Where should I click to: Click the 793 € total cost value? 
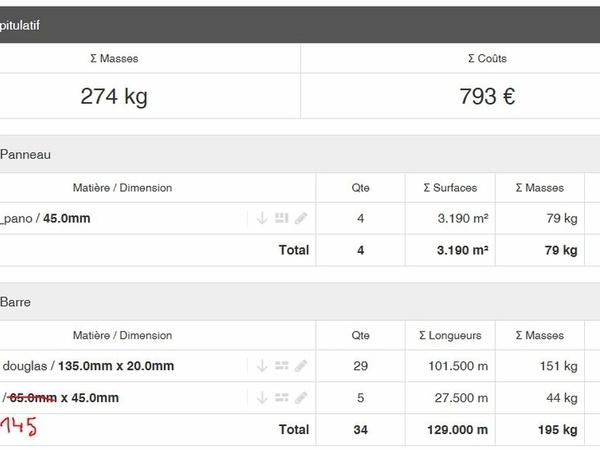click(x=490, y=97)
